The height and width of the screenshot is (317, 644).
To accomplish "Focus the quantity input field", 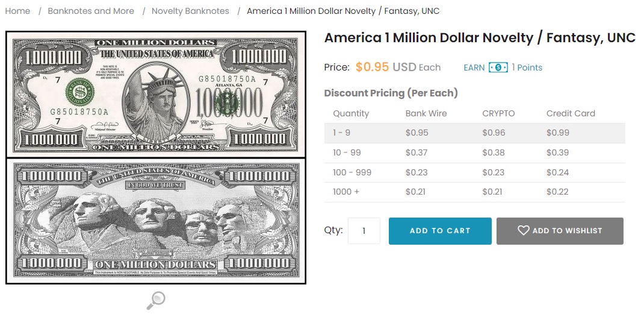I will pyautogui.click(x=364, y=231).
